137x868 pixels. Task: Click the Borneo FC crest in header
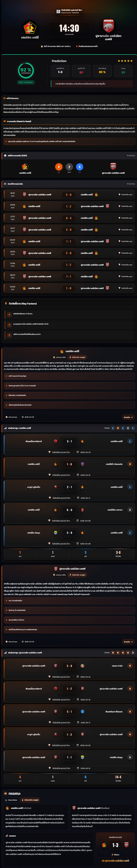[108, 26]
